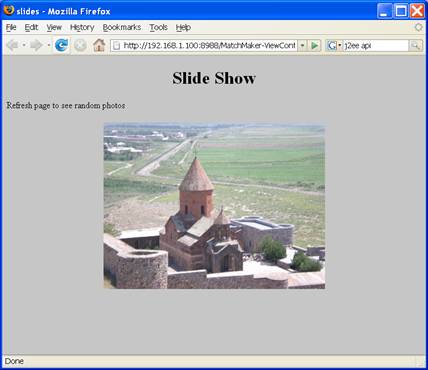Open the Bookmarks menu

pos(122,27)
